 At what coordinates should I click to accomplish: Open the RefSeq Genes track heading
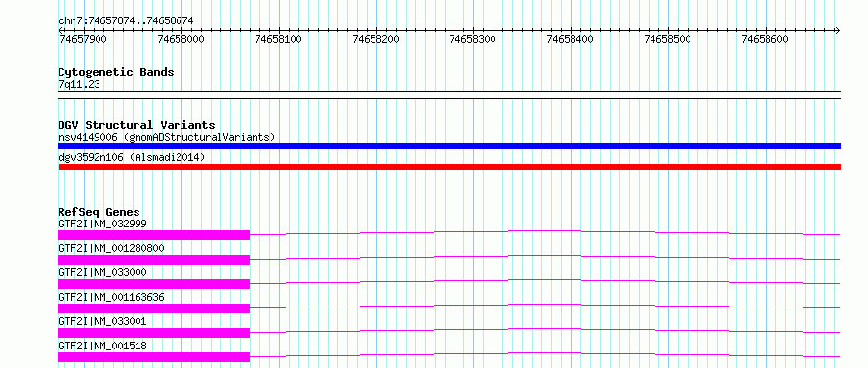coord(99,212)
